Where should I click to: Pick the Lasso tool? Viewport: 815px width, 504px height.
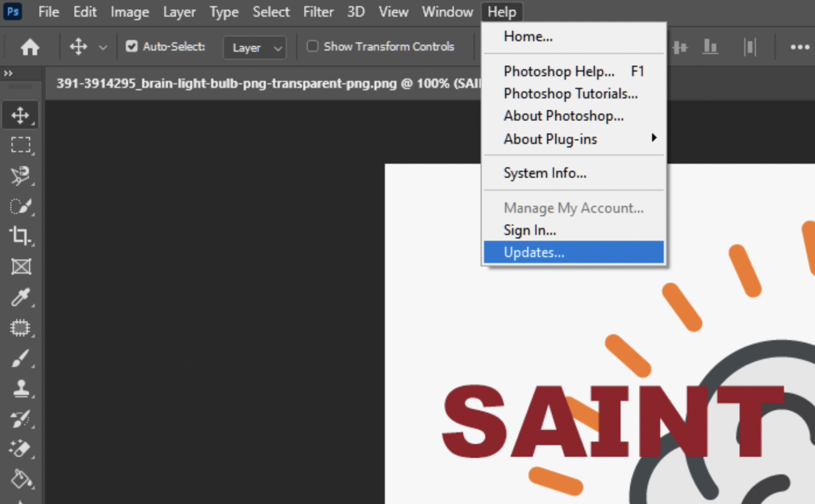(x=20, y=176)
